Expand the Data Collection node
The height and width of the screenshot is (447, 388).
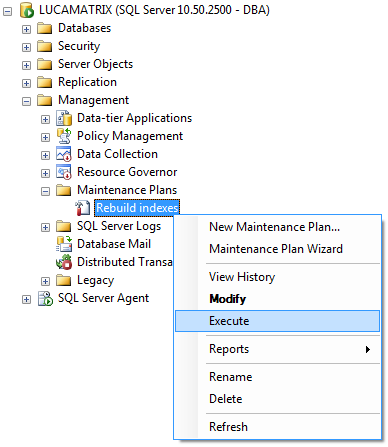click(x=45, y=155)
